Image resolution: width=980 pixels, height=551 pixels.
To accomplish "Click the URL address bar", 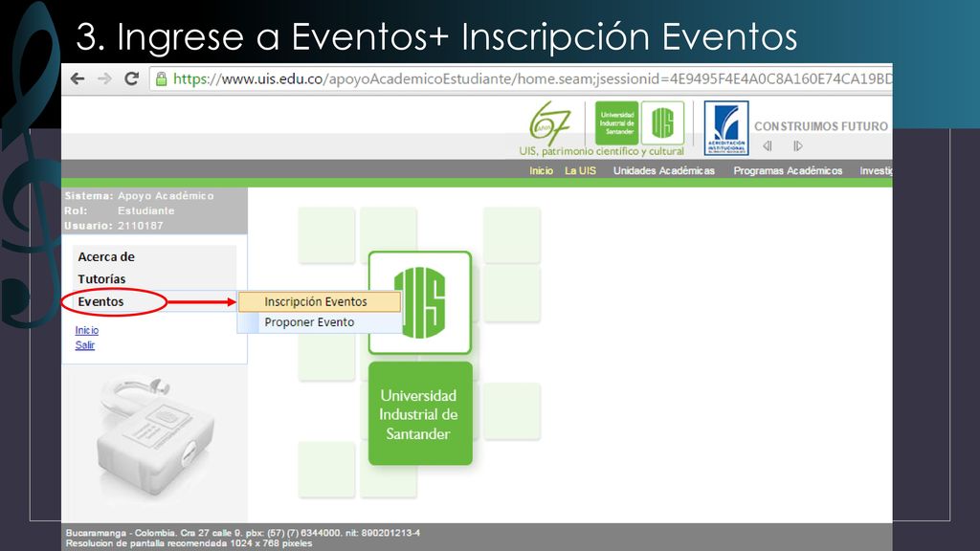I will (521, 79).
